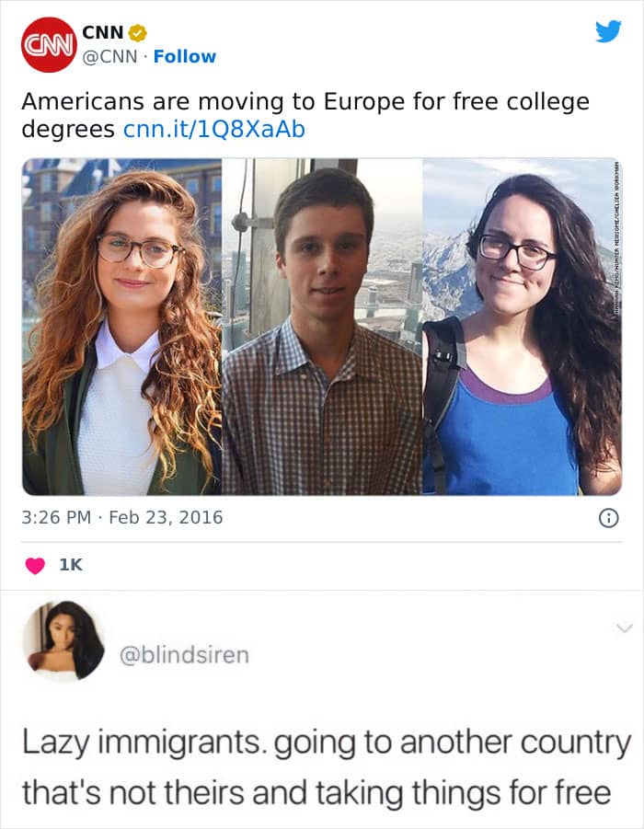Open the tweet info icon

point(608,519)
